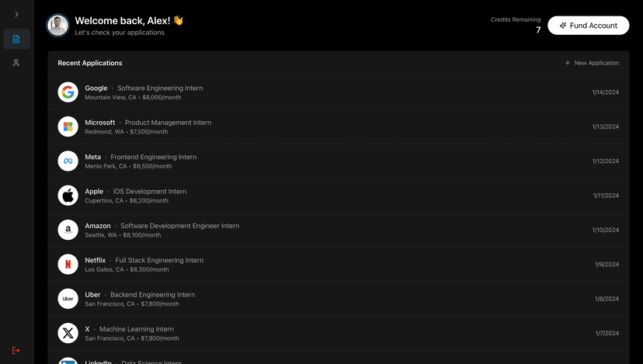This screenshot has height=364, width=643.
Task: Click the X company logo icon
Action: (x=68, y=333)
